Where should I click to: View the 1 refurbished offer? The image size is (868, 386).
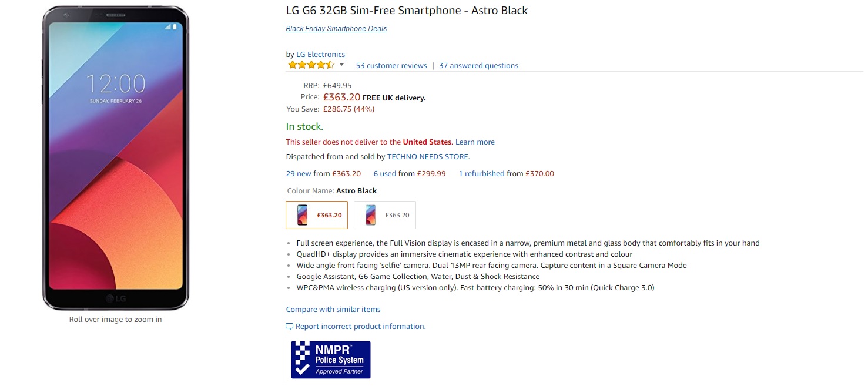tap(481, 174)
